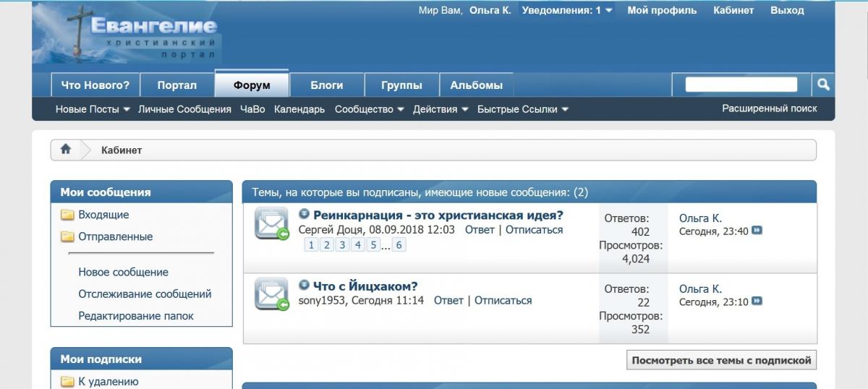Click the home breadcrumb icon

66,150
